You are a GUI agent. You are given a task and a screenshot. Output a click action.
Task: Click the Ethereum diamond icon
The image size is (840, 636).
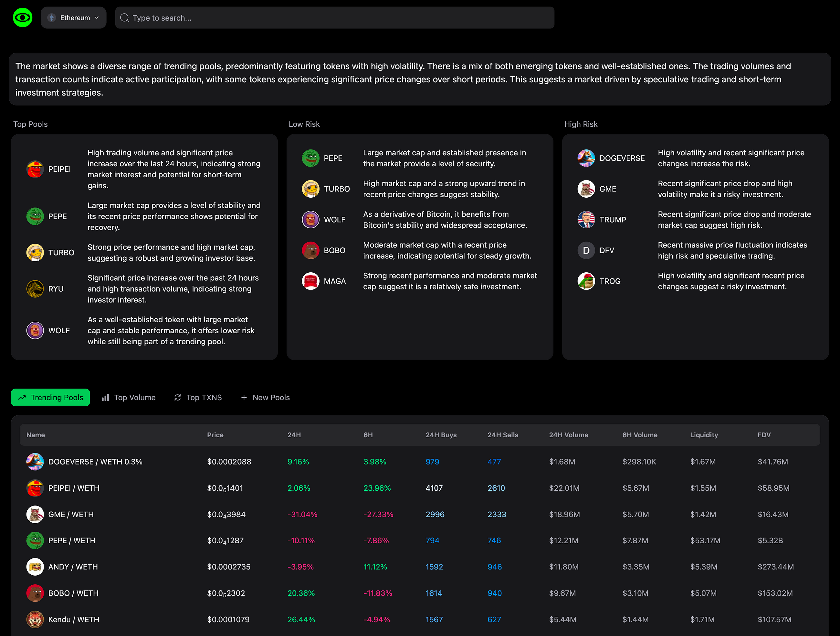(x=52, y=17)
